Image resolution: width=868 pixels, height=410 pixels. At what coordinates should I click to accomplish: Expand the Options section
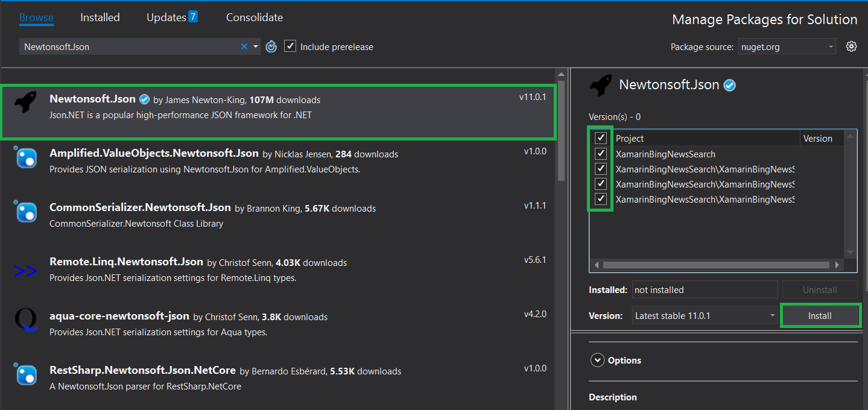[x=597, y=360]
